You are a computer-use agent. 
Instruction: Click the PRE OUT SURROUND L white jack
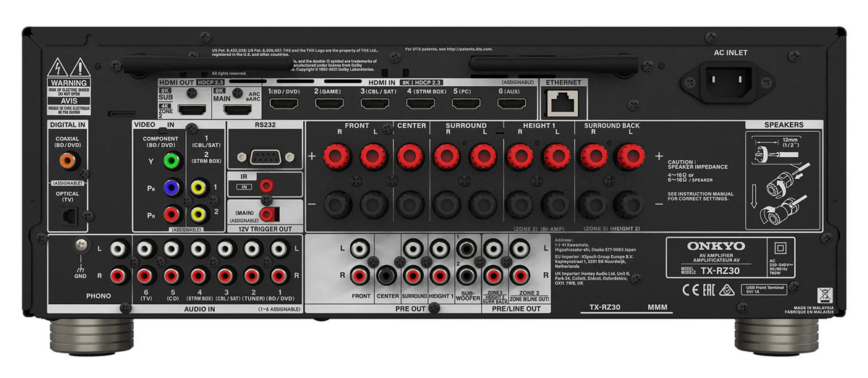coord(414,249)
